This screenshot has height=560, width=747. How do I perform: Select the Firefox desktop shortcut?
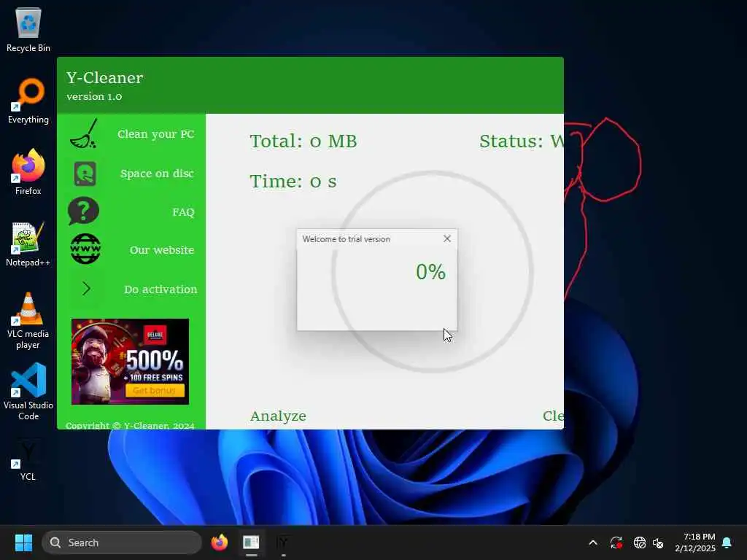(x=28, y=172)
